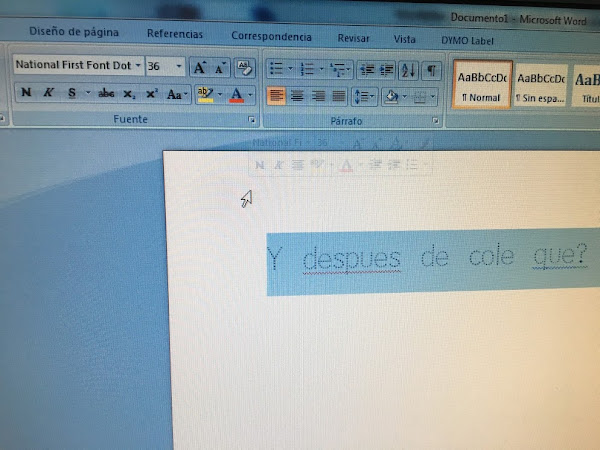Open font color dropdown arrow

[250, 95]
